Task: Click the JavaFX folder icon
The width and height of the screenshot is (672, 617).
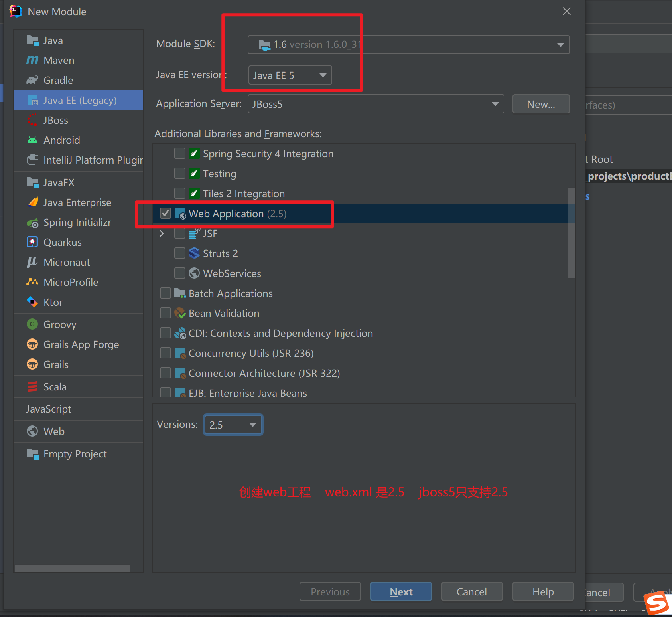Action: point(32,182)
